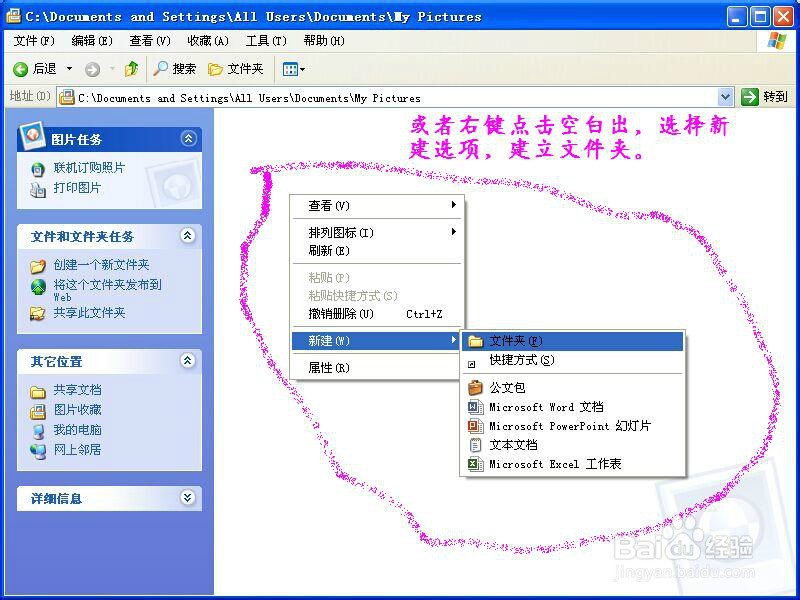800x600 pixels.
Task: Open 图片收藏 in other places
Action: click(77, 410)
